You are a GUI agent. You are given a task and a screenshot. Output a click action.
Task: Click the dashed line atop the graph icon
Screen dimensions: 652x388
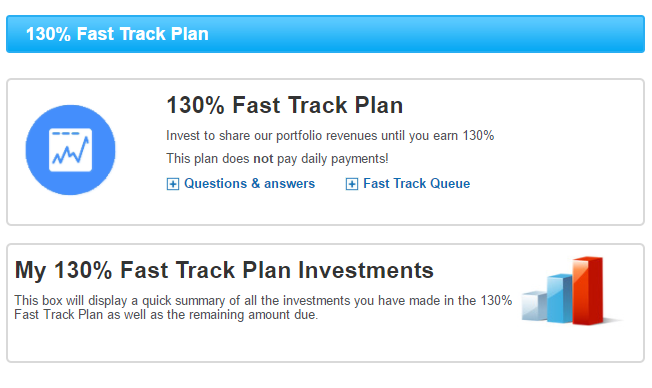click(65, 134)
